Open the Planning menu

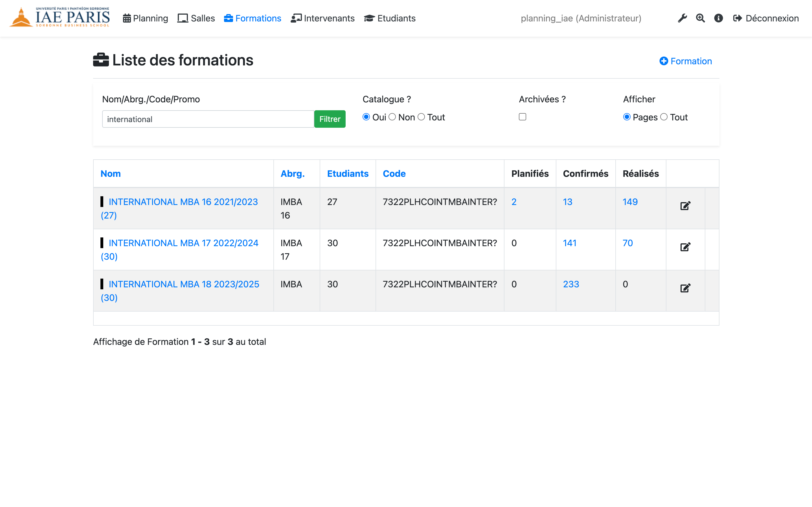tap(145, 18)
